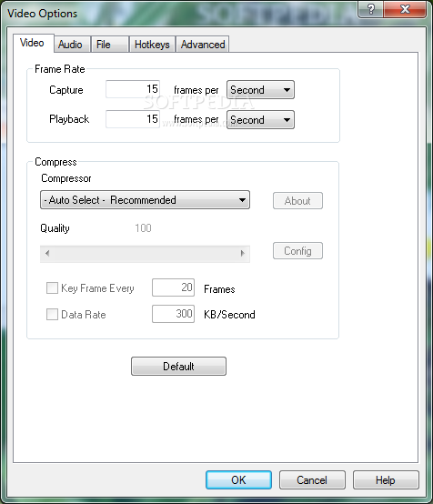
Task: Open the Capture frames per Second dropdown
Action: point(260,90)
